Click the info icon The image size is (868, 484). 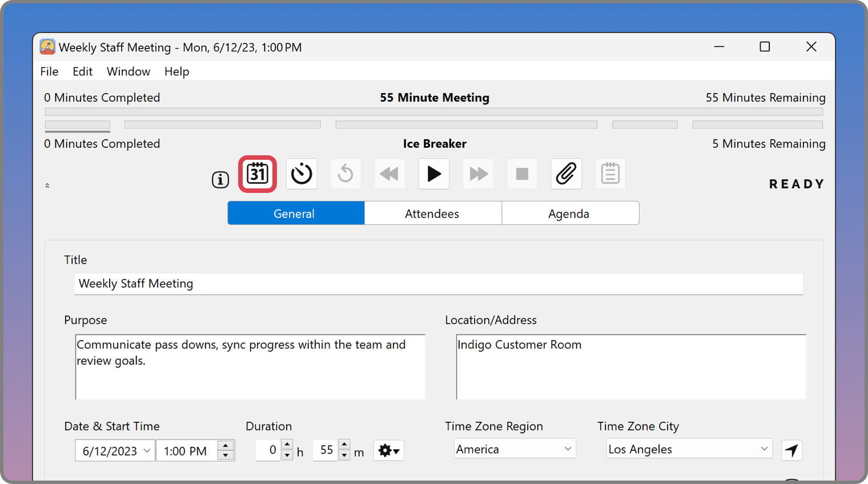[220, 180]
